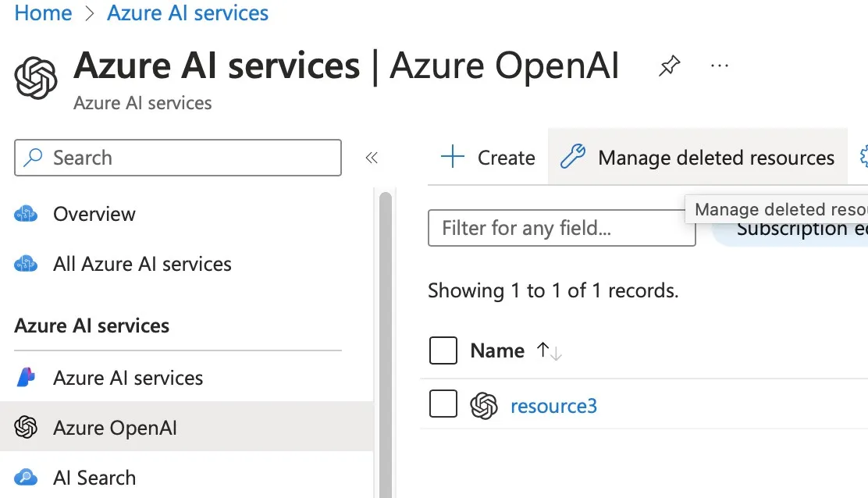Screen dimensions: 868x498
Task: Click the Overview cloud icon in sidebar
Action: tap(27, 215)
